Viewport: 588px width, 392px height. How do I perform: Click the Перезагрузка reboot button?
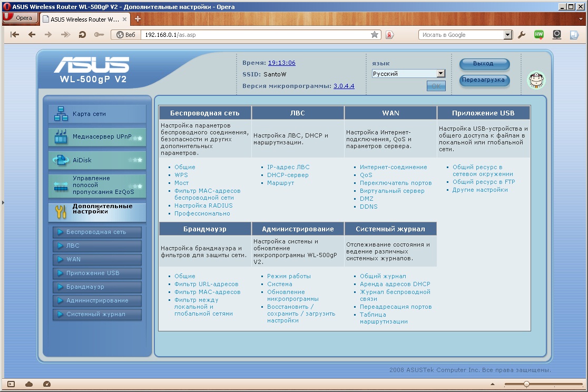point(484,80)
